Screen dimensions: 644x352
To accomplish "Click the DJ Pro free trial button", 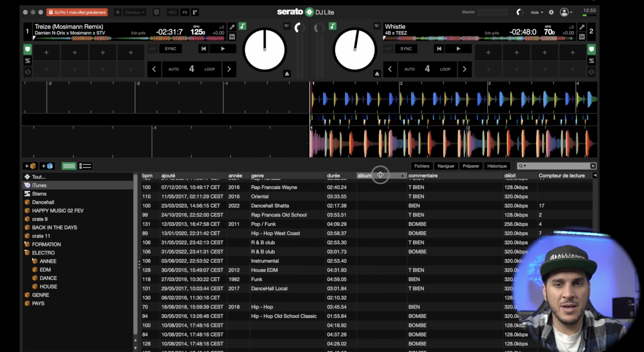I will click(x=77, y=12).
